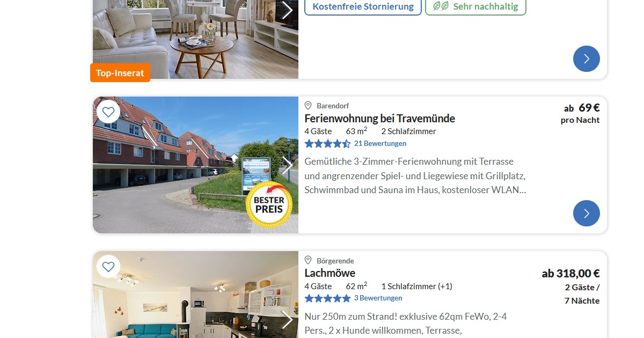Open Ferienwohnung bei Travemünde via blue arrow button
Image resolution: width=644 pixels, height=338 pixels.
(586, 214)
